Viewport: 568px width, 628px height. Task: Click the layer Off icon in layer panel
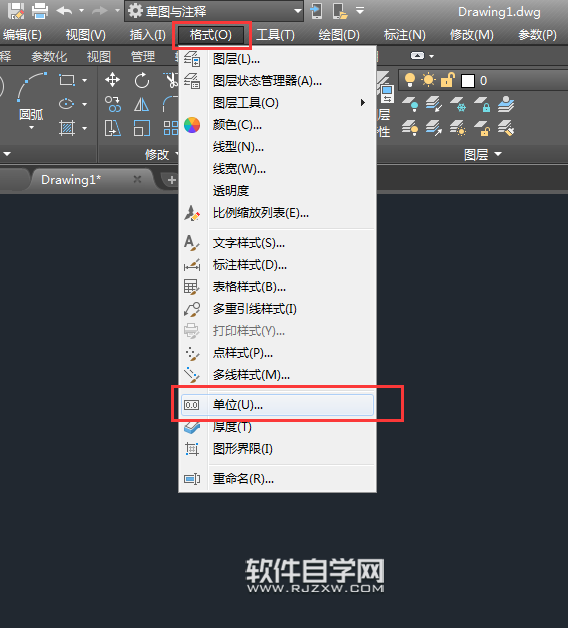point(410,104)
